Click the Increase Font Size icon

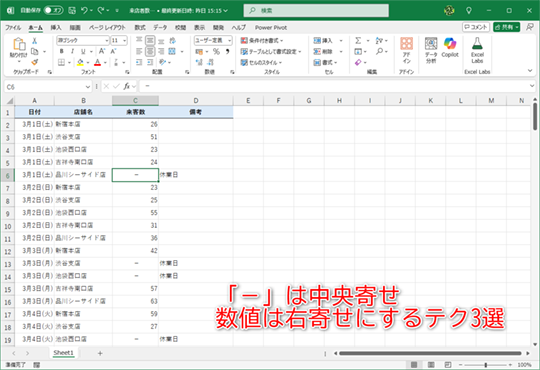click(102, 51)
